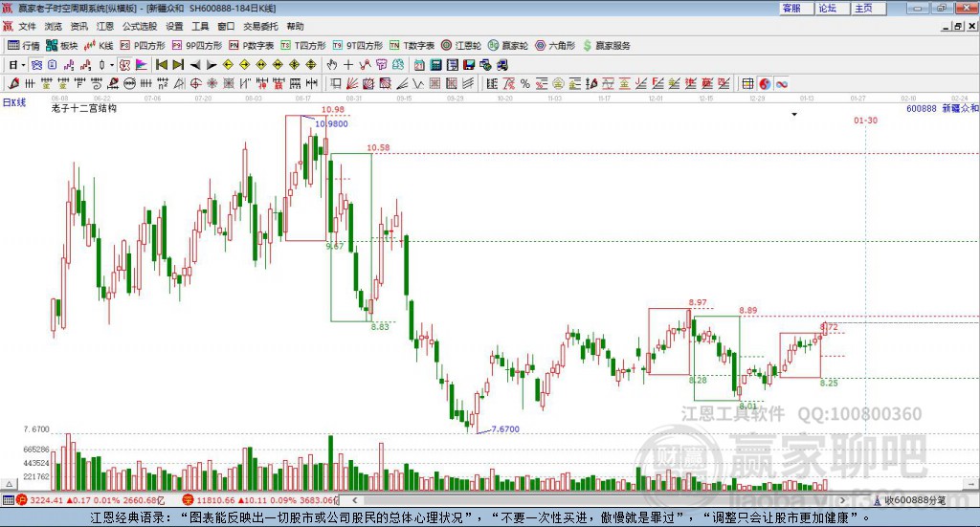Open the 9T四方形 tool
Image resolution: width=980 pixels, height=527 pixels.
click(x=358, y=46)
